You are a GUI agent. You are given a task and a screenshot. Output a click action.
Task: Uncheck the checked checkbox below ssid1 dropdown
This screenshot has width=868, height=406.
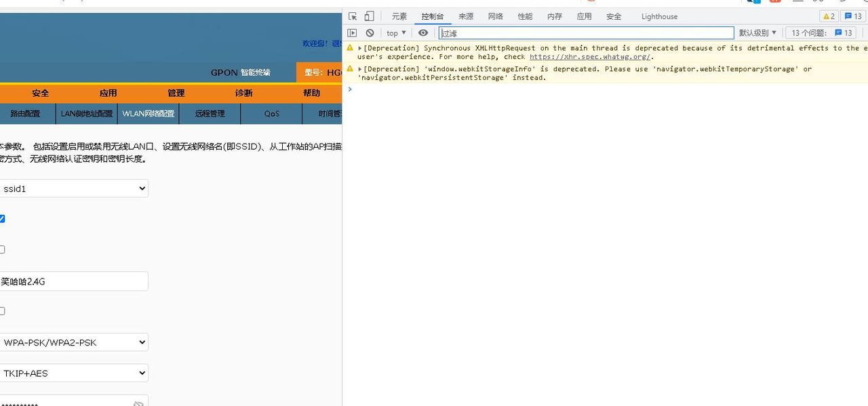pyautogui.click(x=1, y=219)
